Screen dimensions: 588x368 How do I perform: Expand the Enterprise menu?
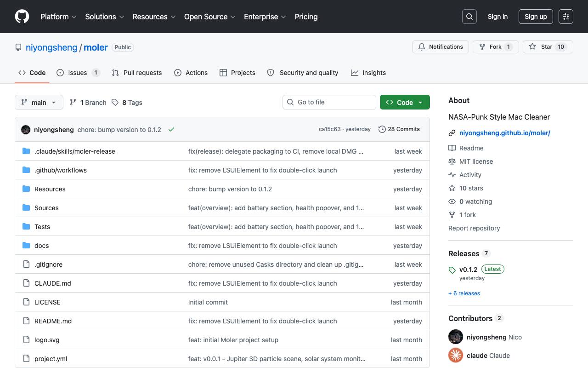pos(265,17)
